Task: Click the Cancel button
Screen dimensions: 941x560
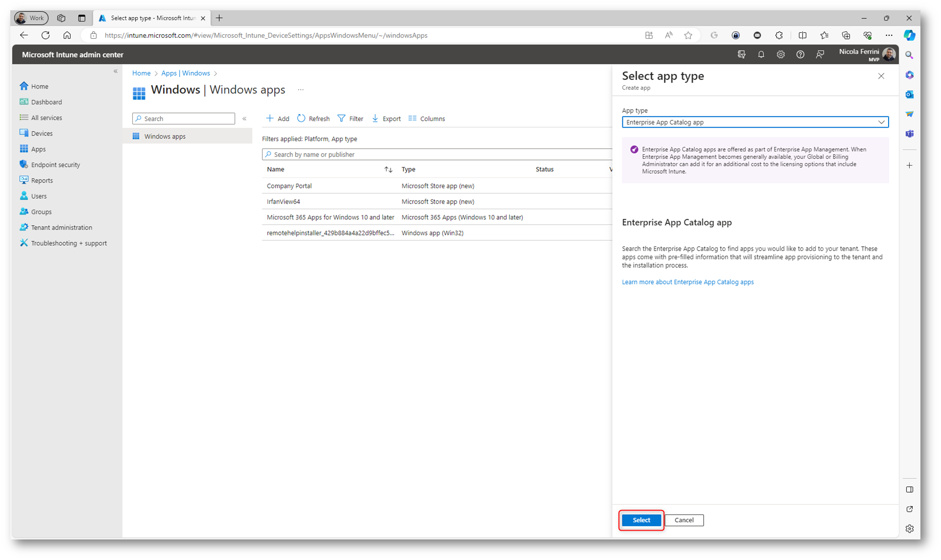Action: click(683, 520)
